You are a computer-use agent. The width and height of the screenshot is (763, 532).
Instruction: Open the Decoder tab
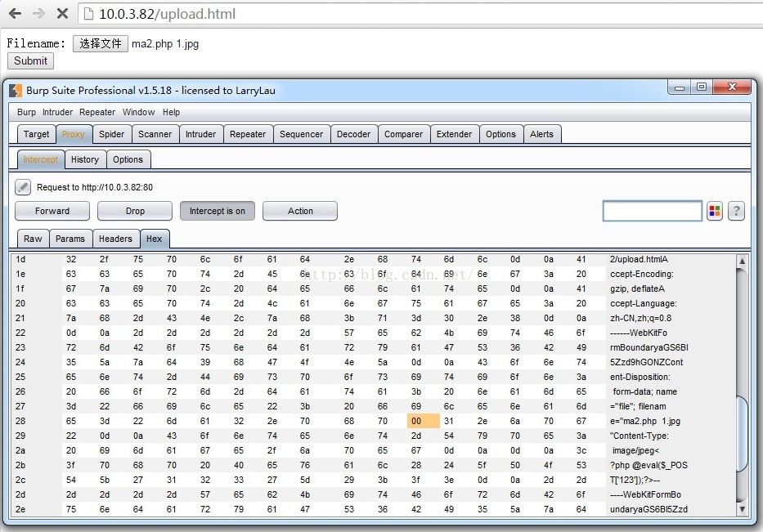click(x=354, y=134)
